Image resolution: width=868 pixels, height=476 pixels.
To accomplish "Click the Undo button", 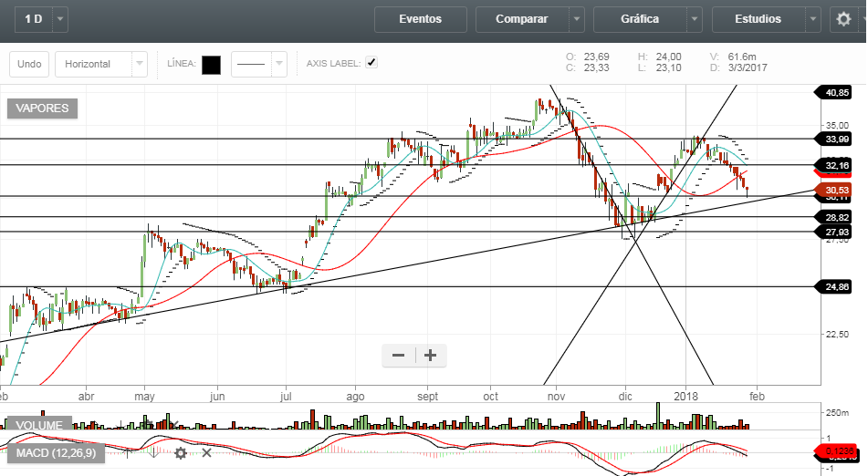I will tap(29, 64).
